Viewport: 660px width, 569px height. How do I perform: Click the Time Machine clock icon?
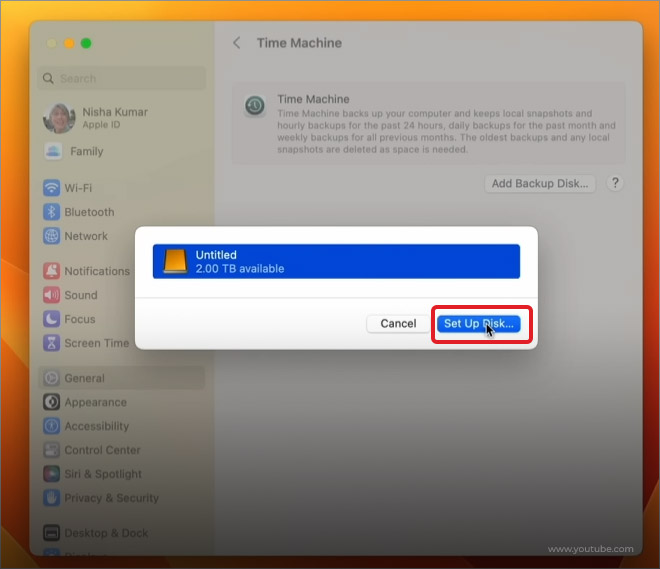point(255,105)
